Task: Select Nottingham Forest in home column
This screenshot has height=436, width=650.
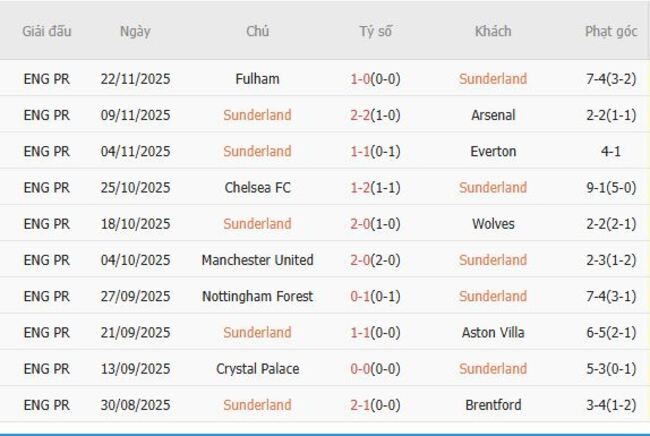Action: click(x=257, y=296)
